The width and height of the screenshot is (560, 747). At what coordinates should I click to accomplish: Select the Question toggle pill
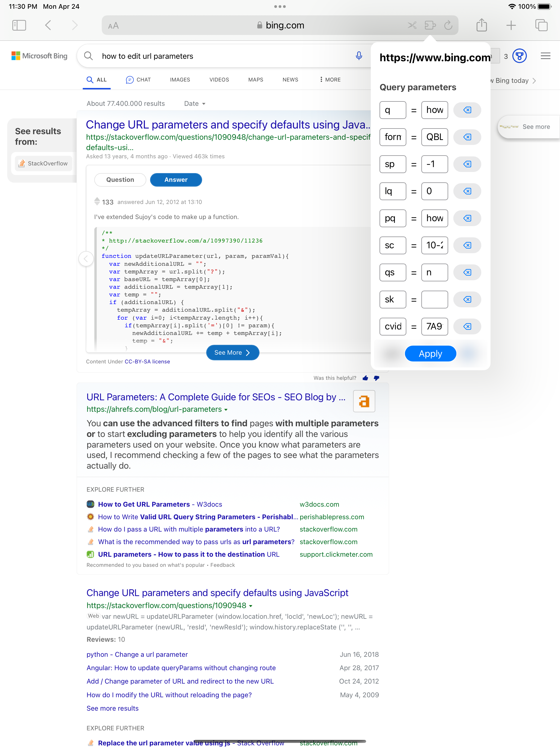click(x=120, y=180)
